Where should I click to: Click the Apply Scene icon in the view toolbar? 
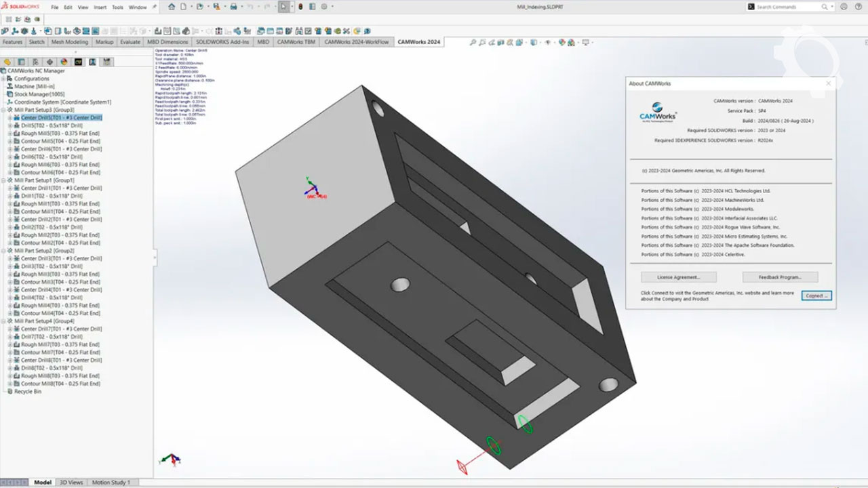pyautogui.click(x=572, y=42)
